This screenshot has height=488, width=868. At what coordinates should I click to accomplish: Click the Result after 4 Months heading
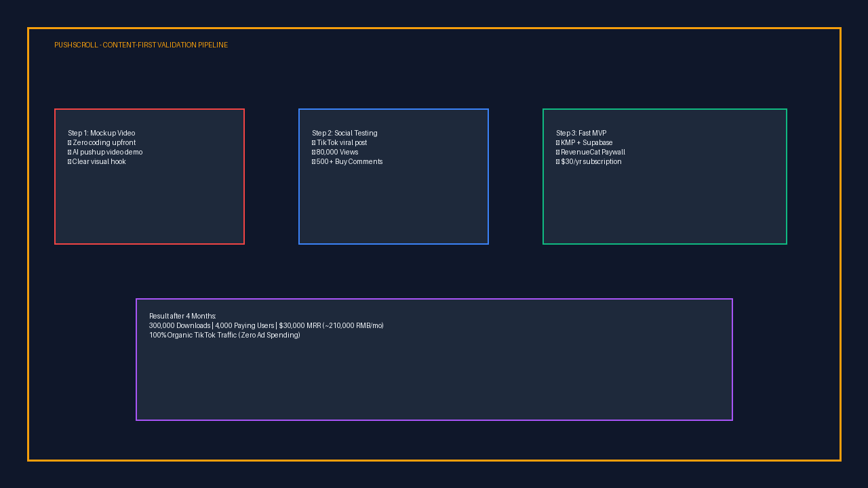click(x=183, y=316)
